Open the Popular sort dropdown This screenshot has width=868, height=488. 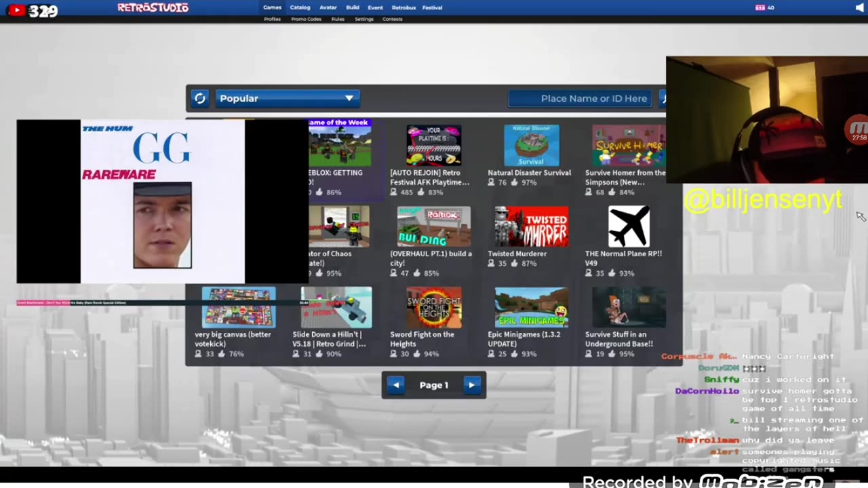(288, 98)
